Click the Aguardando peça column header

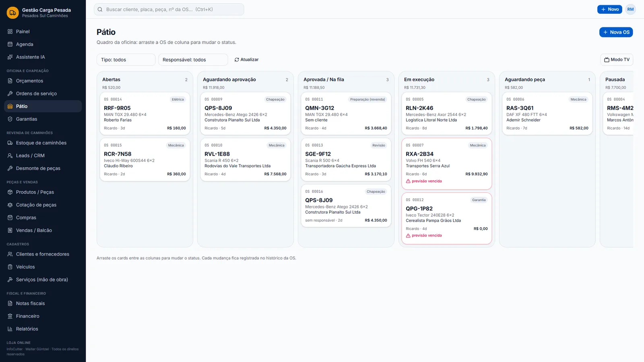tap(525, 80)
